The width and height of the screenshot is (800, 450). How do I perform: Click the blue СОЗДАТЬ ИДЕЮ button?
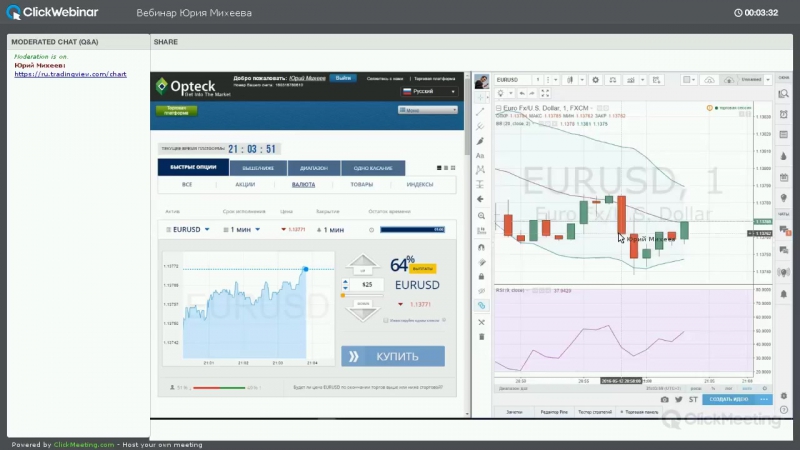[x=729, y=399]
